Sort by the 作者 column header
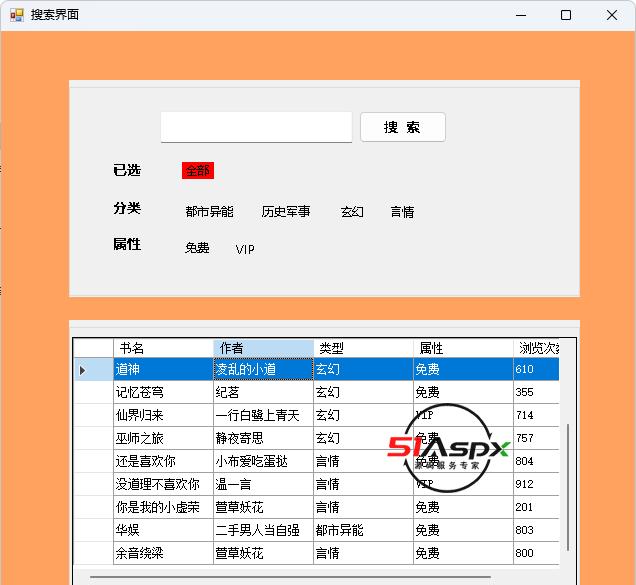 (x=263, y=348)
